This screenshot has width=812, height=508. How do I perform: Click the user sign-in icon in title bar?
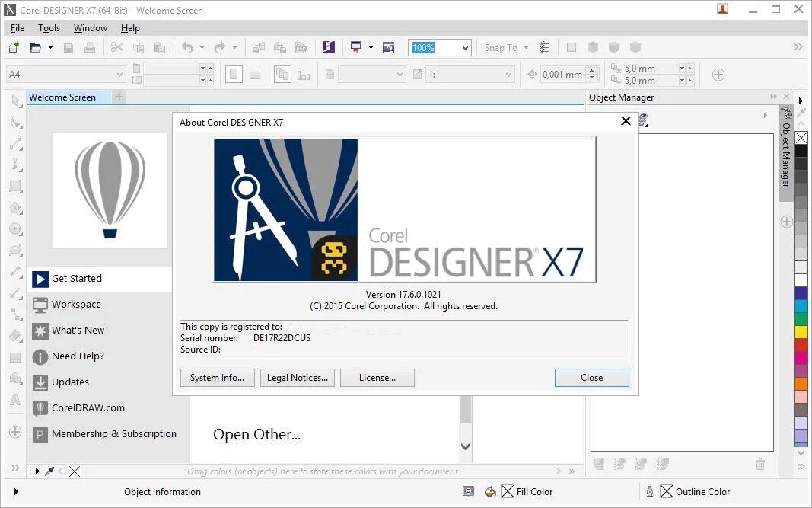[722, 9]
